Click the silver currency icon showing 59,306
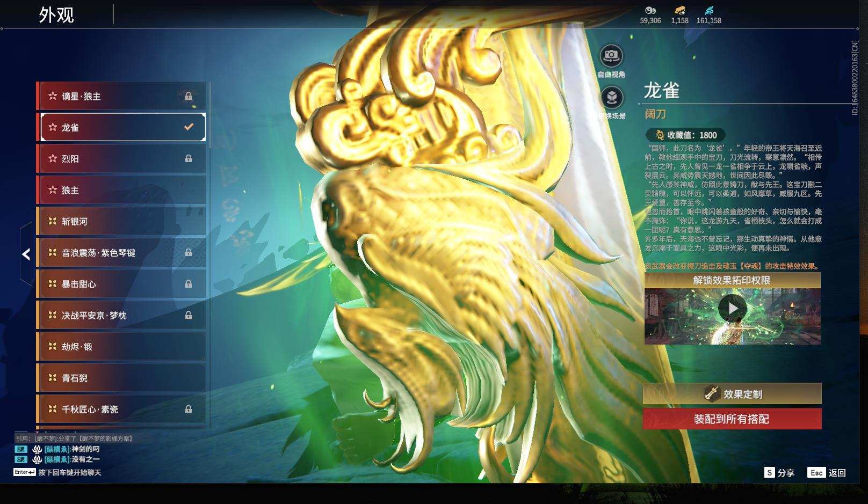The width and height of the screenshot is (868, 504). click(x=650, y=10)
